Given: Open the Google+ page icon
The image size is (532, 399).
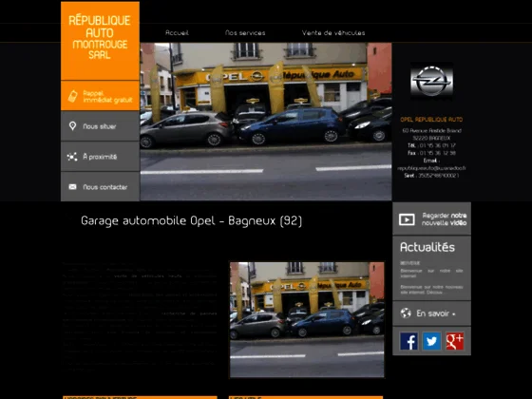Looking at the screenshot, I should click(x=455, y=341).
